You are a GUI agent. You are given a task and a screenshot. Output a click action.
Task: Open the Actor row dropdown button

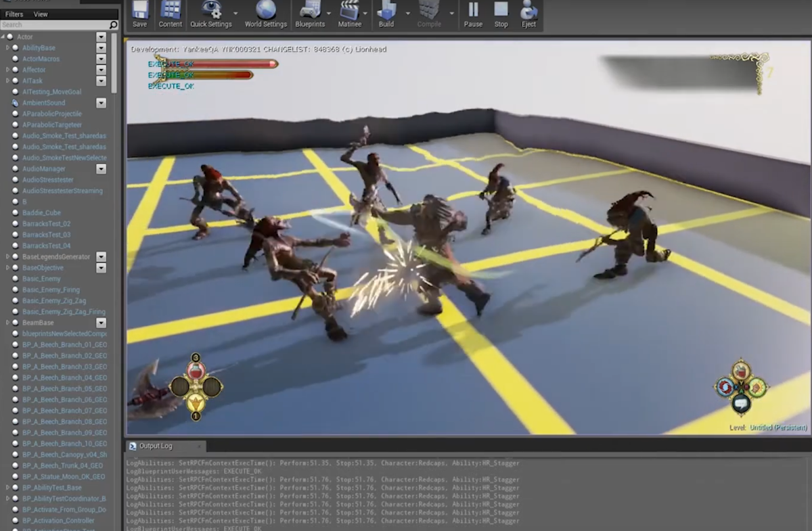pos(101,37)
